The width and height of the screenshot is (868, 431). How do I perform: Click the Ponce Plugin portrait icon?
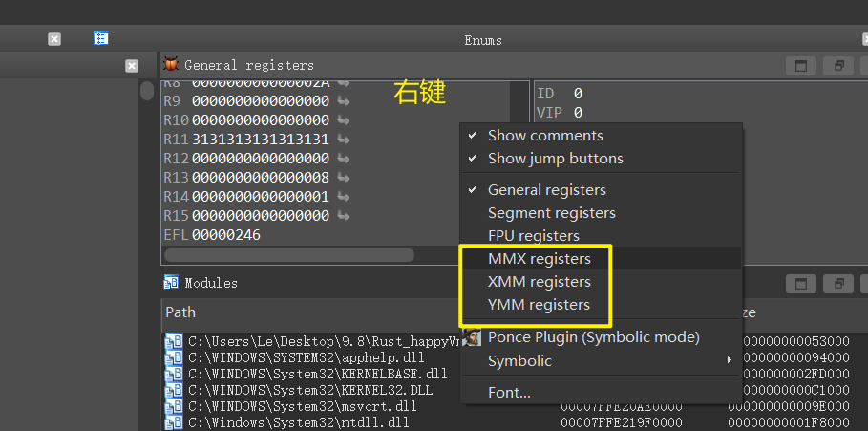(472, 336)
